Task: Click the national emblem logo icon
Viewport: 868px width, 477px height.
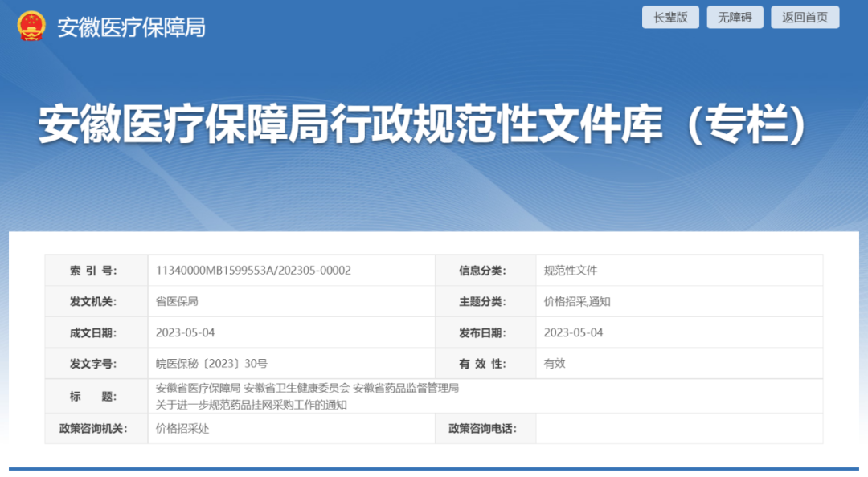Action: click(31, 26)
